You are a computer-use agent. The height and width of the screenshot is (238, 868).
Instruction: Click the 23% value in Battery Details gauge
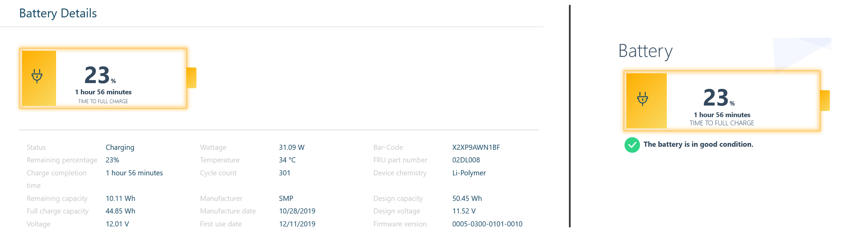(100, 75)
